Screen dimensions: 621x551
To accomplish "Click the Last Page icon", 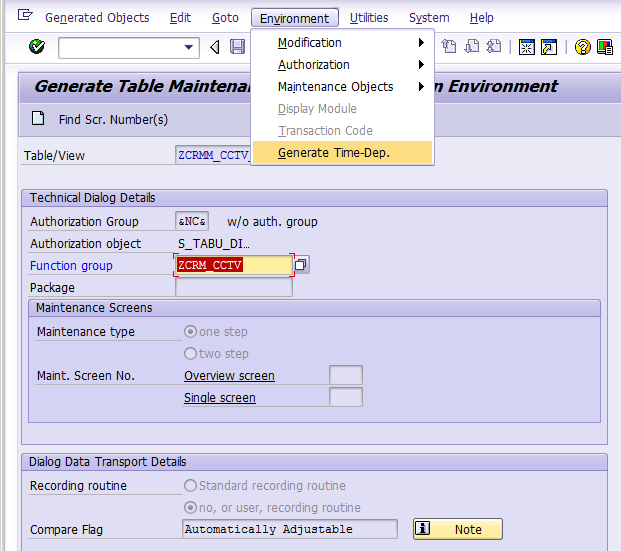I will coord(494,47).
